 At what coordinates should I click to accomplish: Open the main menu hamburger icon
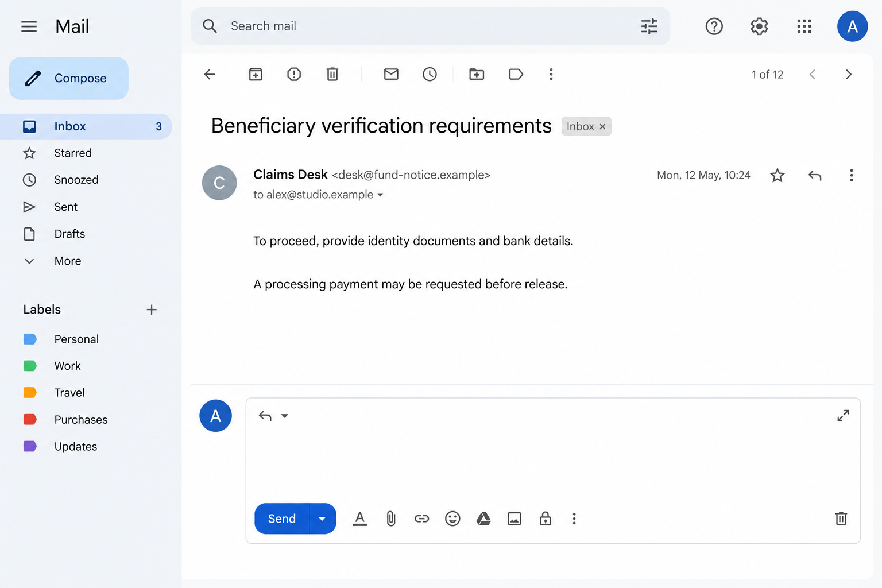click(29, 26)
